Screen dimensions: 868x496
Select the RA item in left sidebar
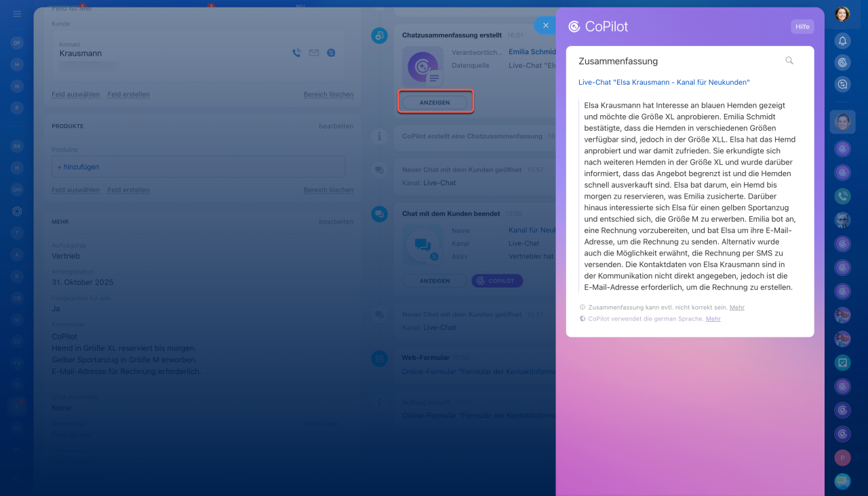tap(17, 146)
